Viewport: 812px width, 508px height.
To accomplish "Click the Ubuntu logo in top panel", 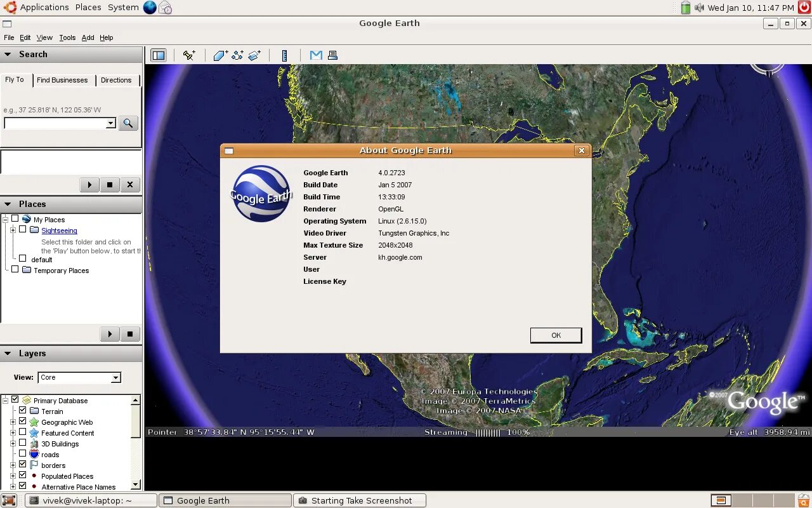I will [10, 7].
